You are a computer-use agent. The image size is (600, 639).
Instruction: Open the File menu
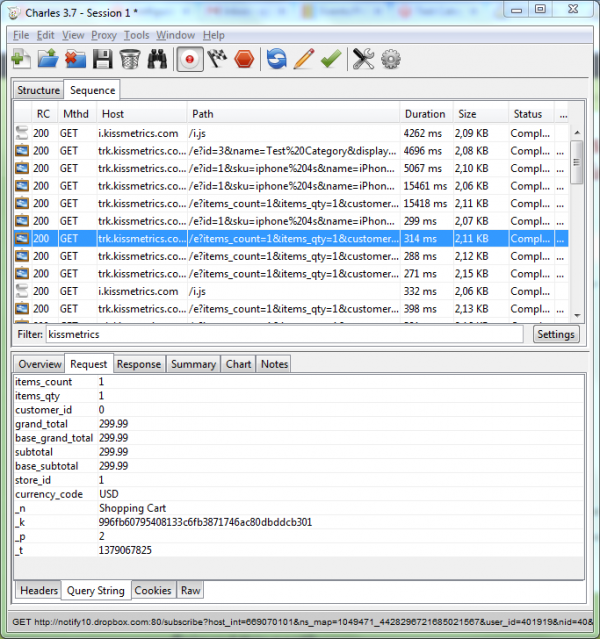click(x=21, y=35)
